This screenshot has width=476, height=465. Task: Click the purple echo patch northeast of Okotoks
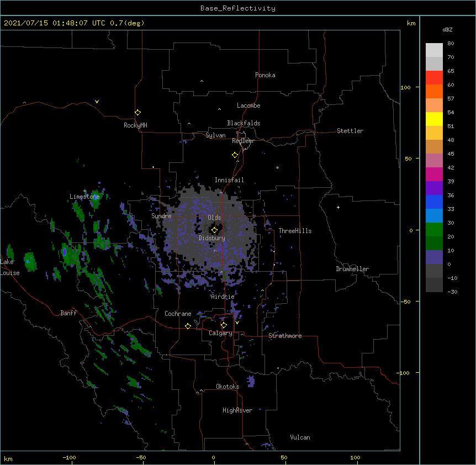pyautogui.click(x=251, y=381)
